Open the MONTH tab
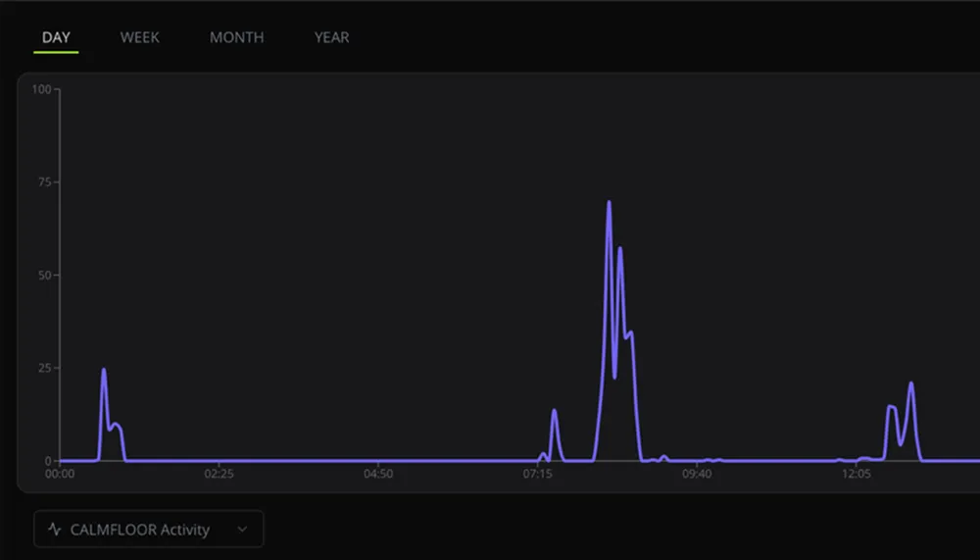The width and height of the screenshot is (980, 560). click(x=236, y=37)
